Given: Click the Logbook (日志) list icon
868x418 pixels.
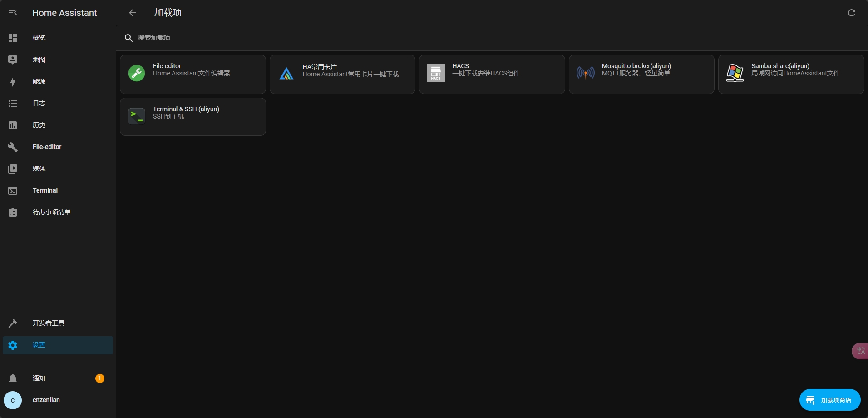Looking at the screenshot, I should [x=13, y=103].
